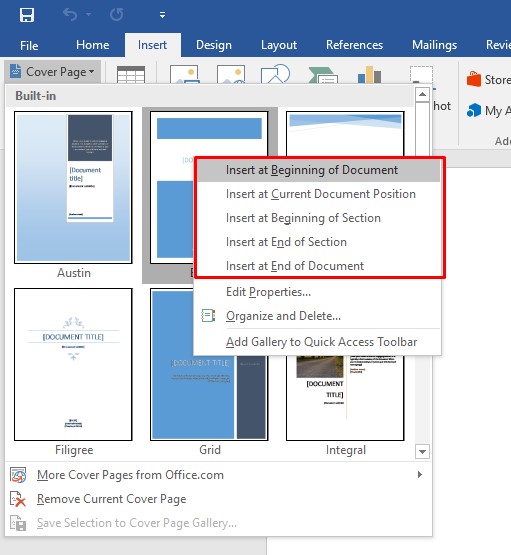The image size is (511, 555).
Task: Click the Table icon in ribbon
Action: tap(131, 74)
